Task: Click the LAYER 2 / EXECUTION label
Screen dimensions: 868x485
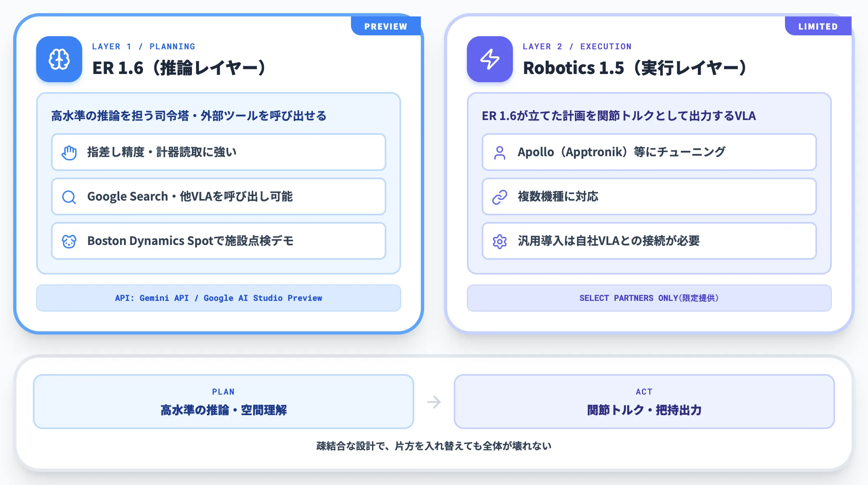Action: click(577, 46)
